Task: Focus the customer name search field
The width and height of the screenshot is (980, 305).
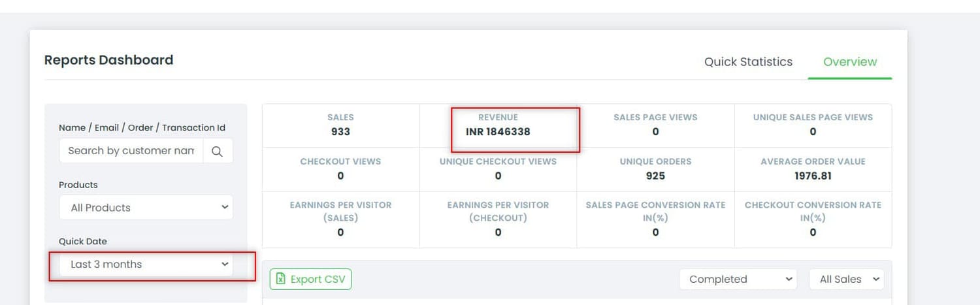Action: pos(131,151)
